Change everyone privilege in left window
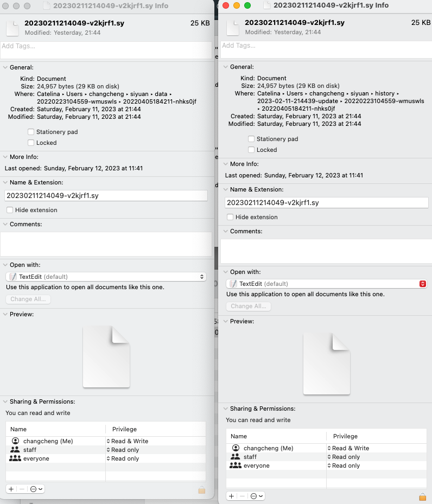The width and height of the screenshot is (432, 504). pyautogui.click(x=123, y=458)
